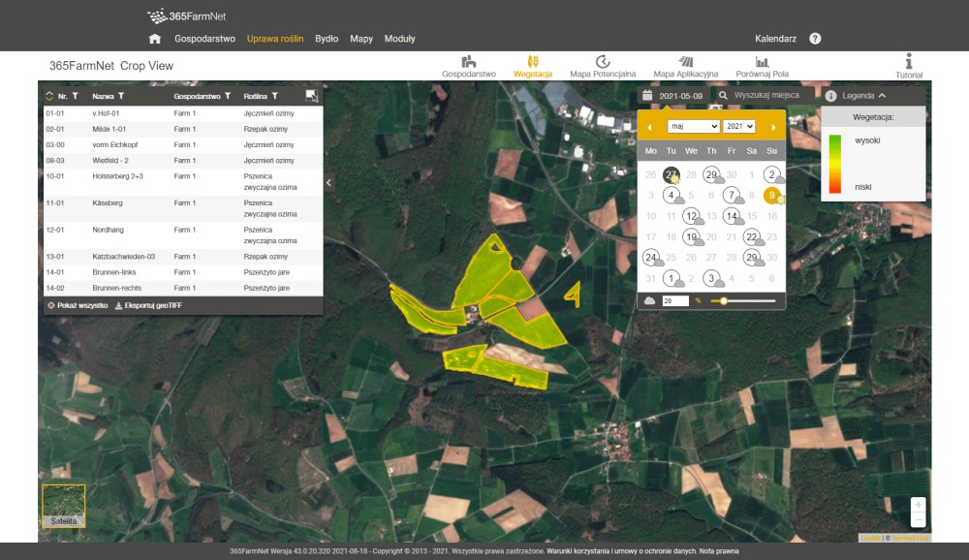Screen dimensions: 969x560
Task: Open the Mapa Potencjalna view
Action: (603, 67)
